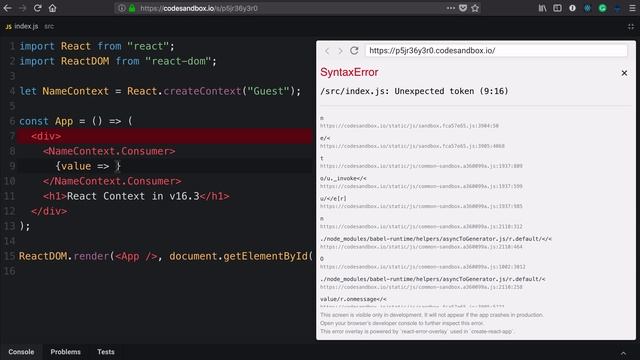Open the React DevTools extension icon
The width and height of the screenshot is (640, 360).
click(x=587, y=8)
